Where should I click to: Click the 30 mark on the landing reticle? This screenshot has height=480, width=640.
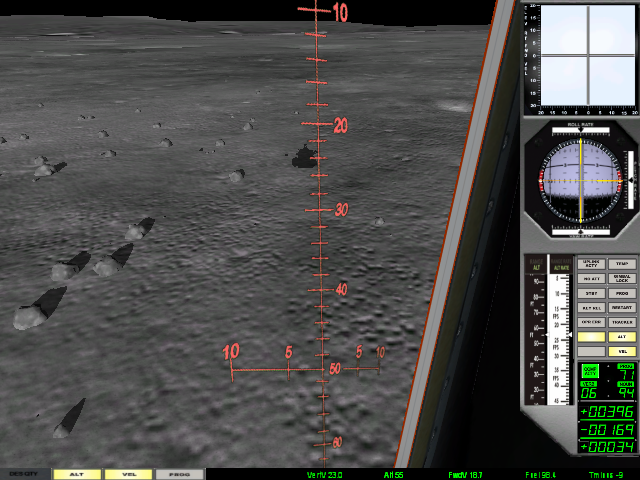tap(341, 210)
